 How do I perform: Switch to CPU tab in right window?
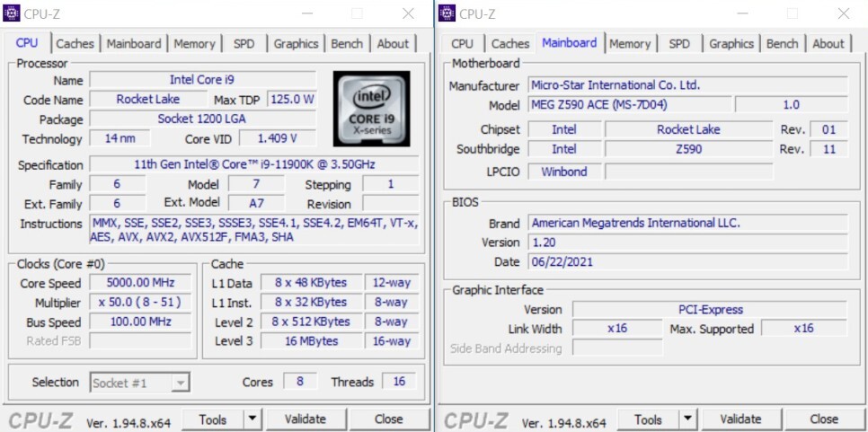[x=462, y=44]
